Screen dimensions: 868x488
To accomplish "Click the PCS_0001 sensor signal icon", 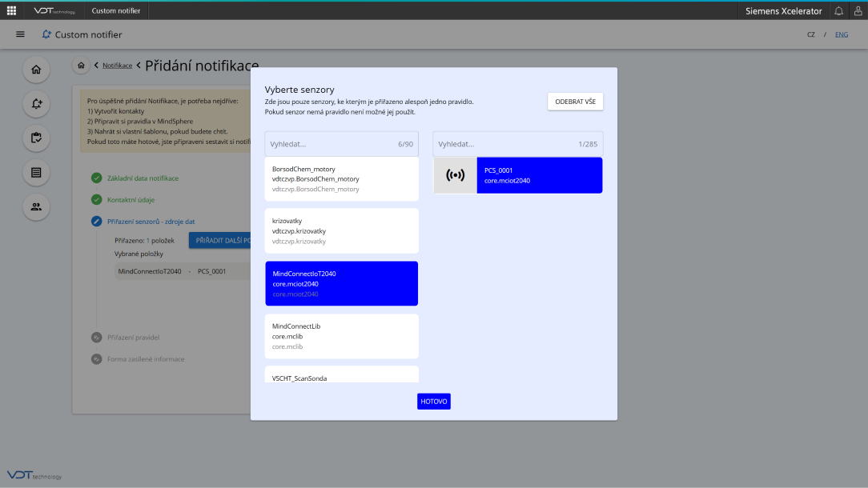I will (455, 175).
